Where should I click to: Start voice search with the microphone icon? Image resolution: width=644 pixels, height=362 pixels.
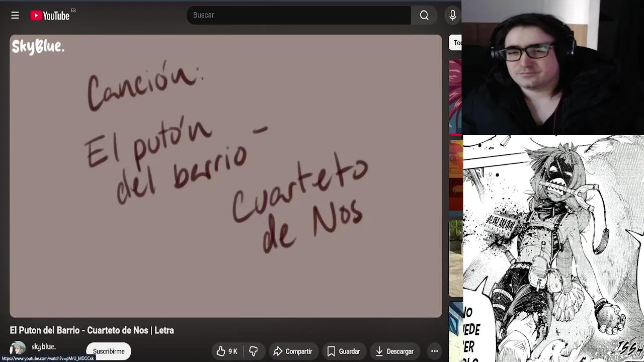[452, 16]
